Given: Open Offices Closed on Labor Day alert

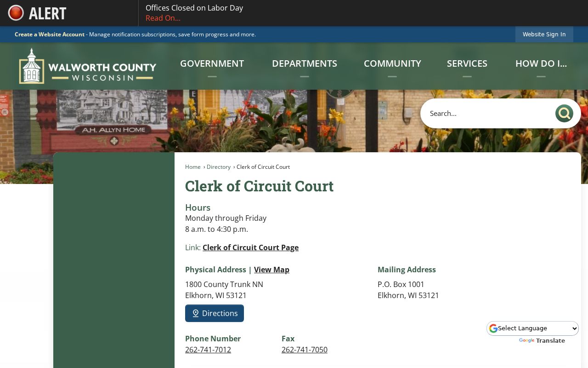Looking at the screenshot, I should tap(194, 8).
